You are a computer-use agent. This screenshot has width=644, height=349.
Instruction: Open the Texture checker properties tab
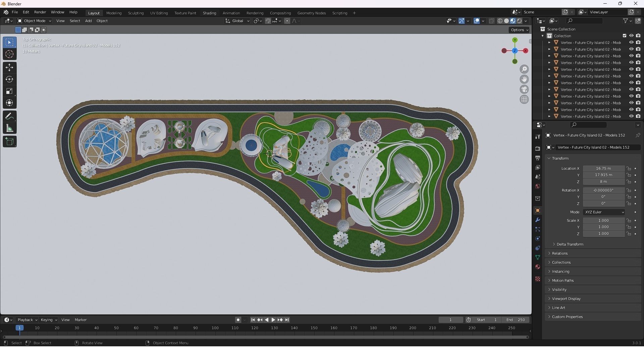(x=538, y=279)
